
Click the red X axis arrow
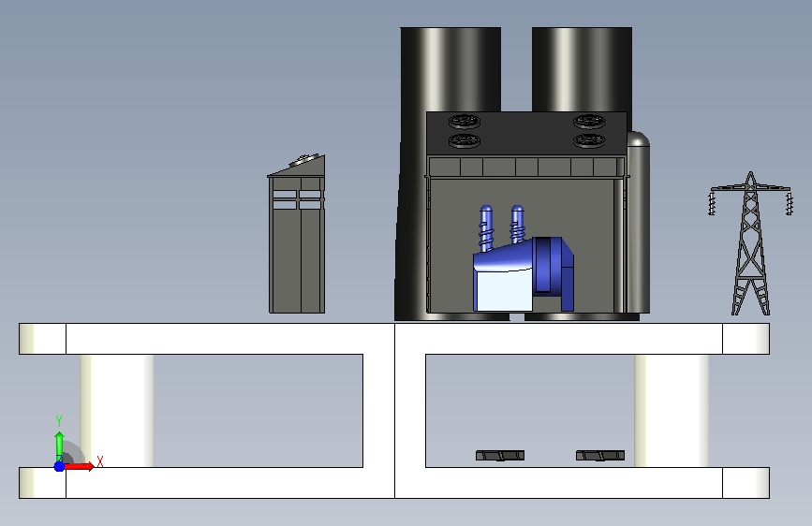coord(81,466)
